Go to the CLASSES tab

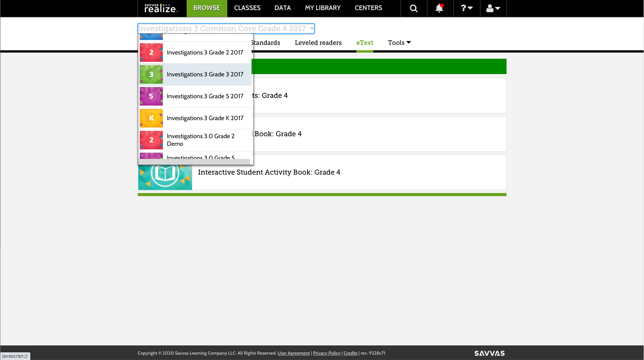pyautogui.click(x=247, y=8)
